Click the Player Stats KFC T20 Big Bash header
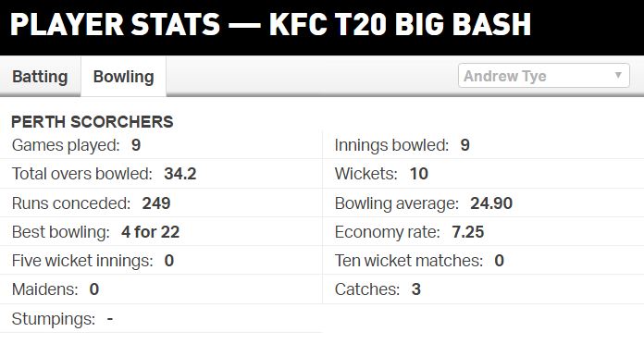 271,25
